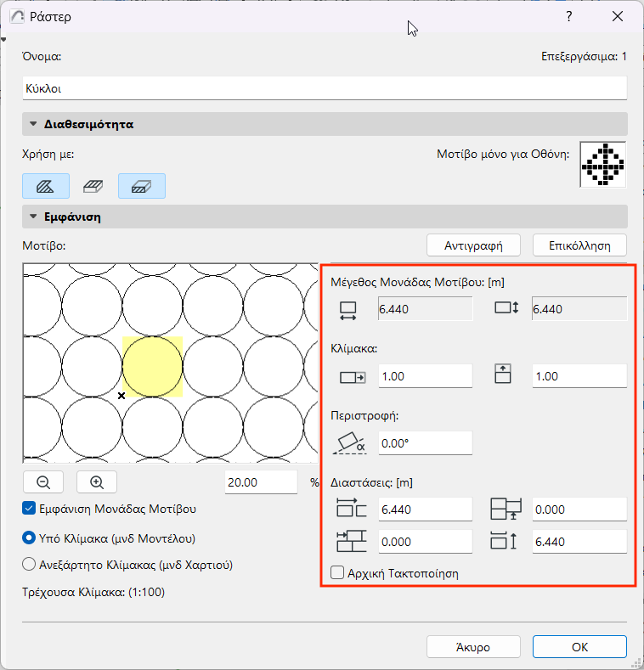Screen dimensions: 644x670
Task: Click the vertical spacing dimension icon
Action: click(x=504, y=541)
